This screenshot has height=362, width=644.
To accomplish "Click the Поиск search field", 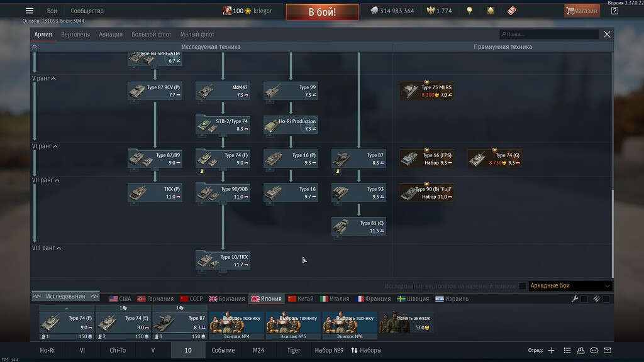I will point(548,34).
